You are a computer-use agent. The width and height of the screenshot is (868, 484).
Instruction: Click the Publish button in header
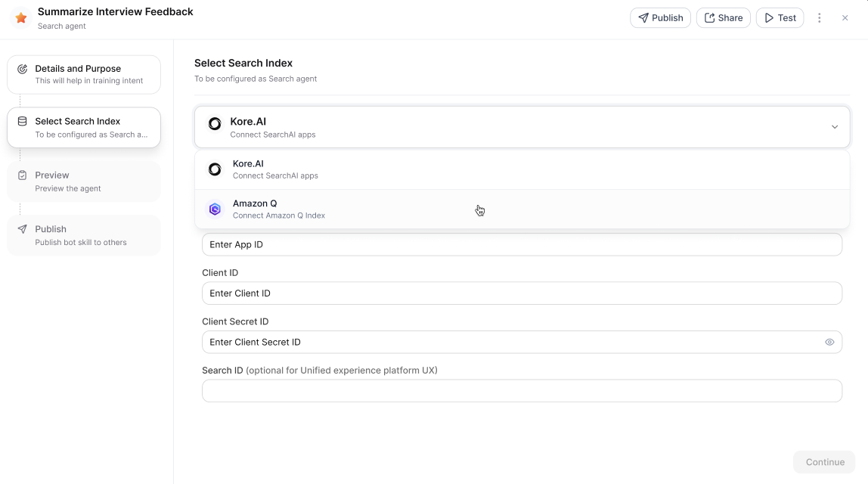660,17
